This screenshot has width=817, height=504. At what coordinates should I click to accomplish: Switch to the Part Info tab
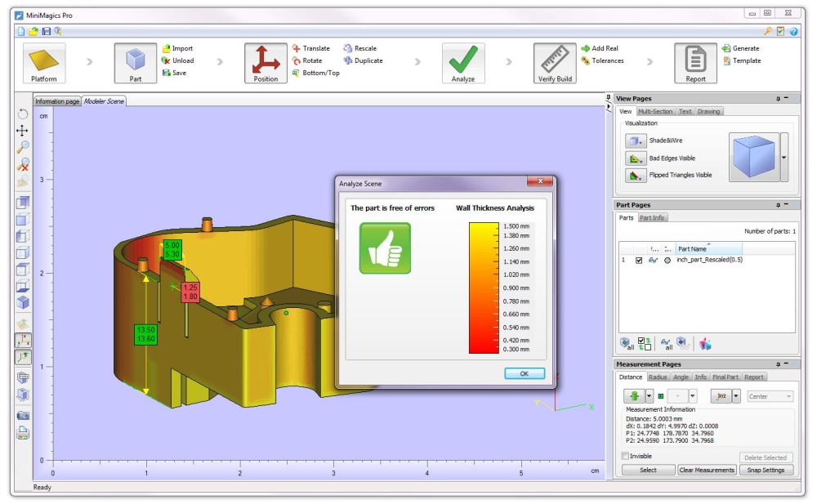coord(652,218)
